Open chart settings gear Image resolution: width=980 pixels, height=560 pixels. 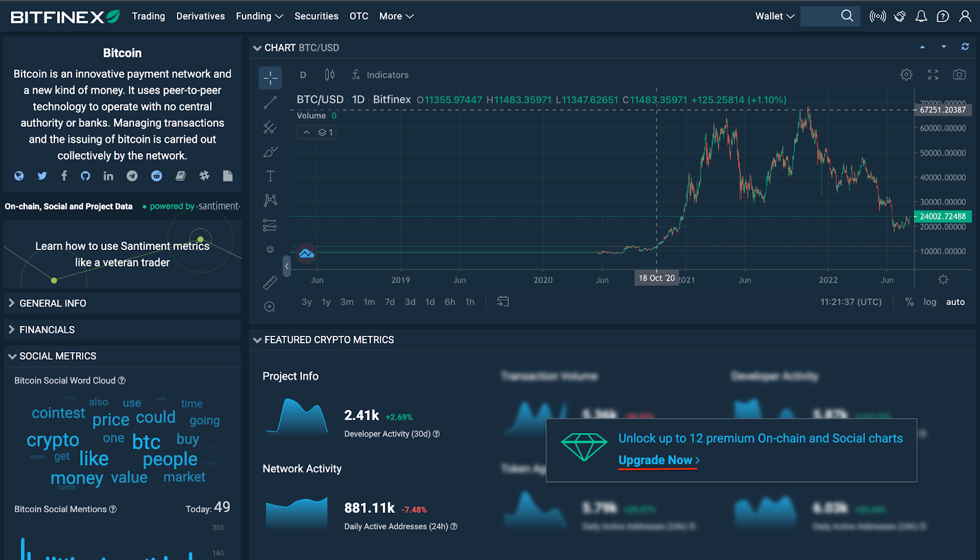[x=907, y=75]
